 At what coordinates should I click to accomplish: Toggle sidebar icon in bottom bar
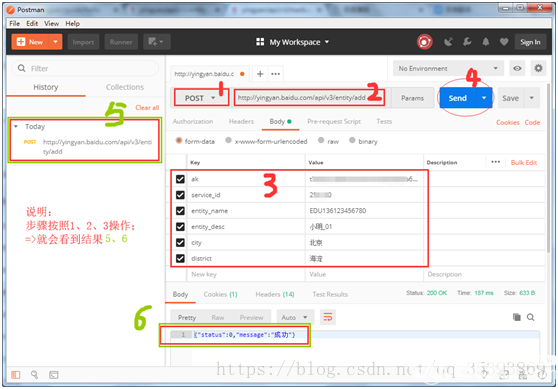[x=16, y=375]
